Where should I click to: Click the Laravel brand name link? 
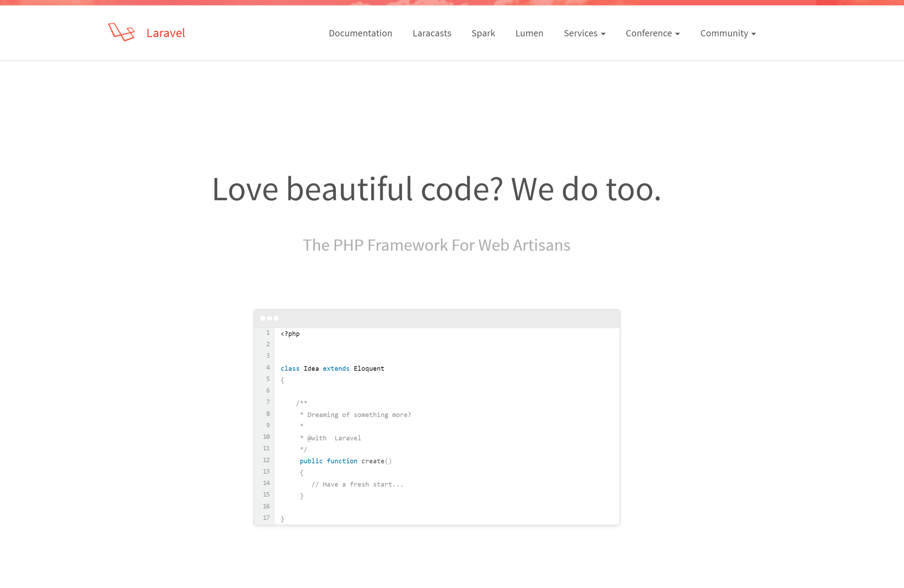point(166,33)
